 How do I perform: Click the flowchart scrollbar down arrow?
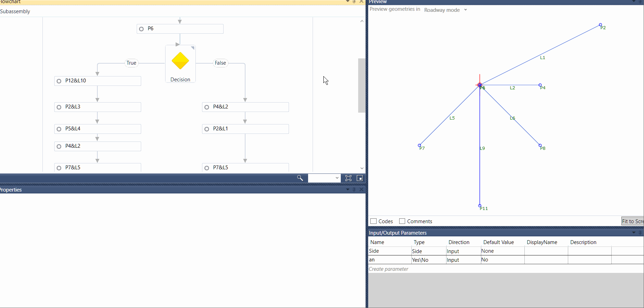(x=362, y=168)
